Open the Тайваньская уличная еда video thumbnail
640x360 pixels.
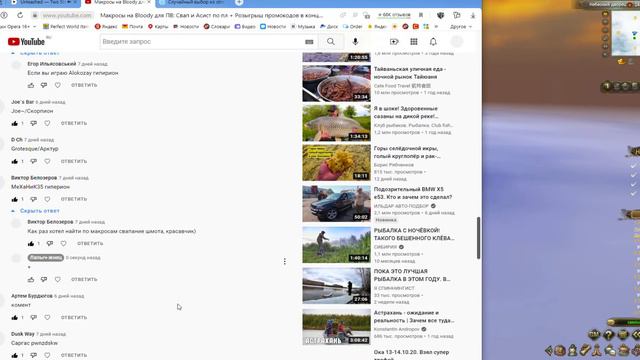(336, 83)
